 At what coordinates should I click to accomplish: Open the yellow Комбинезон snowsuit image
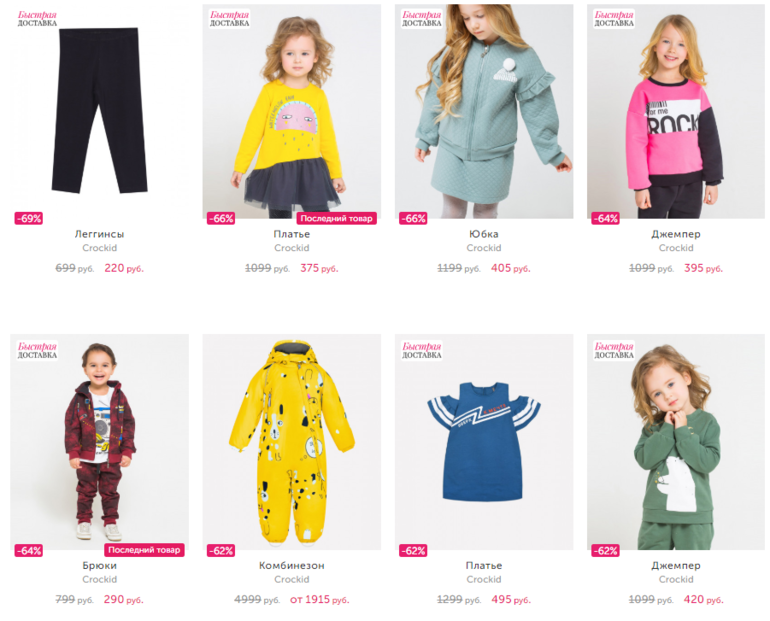(x=292, y=442)
